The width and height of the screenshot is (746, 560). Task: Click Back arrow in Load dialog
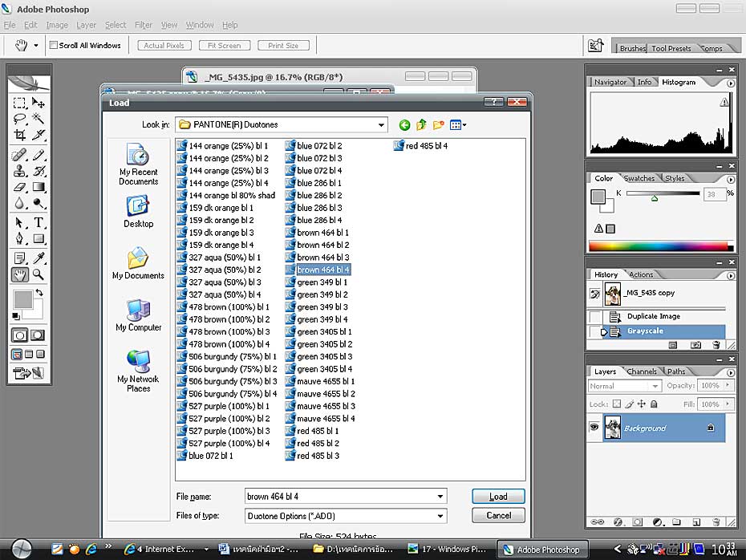click(404, 125)
